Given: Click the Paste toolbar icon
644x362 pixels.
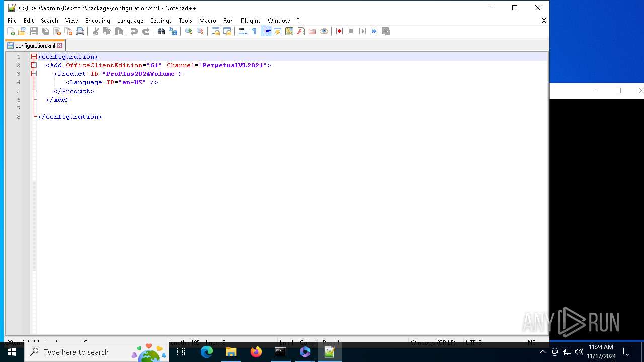Looking at the screenshot, I should (x=119, y=31).
